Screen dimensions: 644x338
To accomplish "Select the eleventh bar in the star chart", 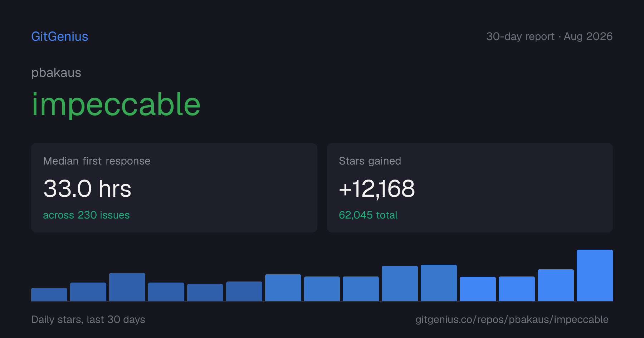I will 439,283.
